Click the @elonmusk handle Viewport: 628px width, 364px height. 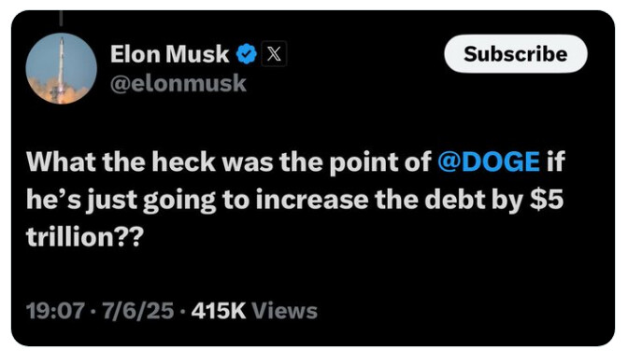(x=178, y=83)
